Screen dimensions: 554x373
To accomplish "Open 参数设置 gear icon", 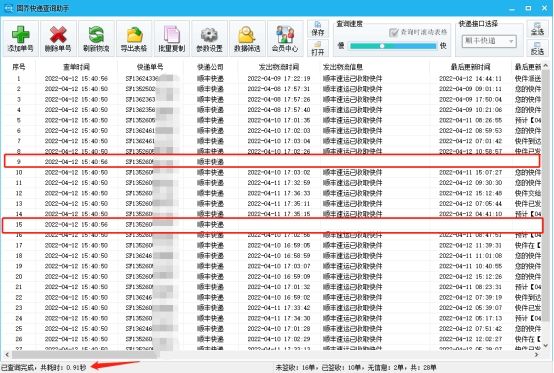I will pos(210,38).
